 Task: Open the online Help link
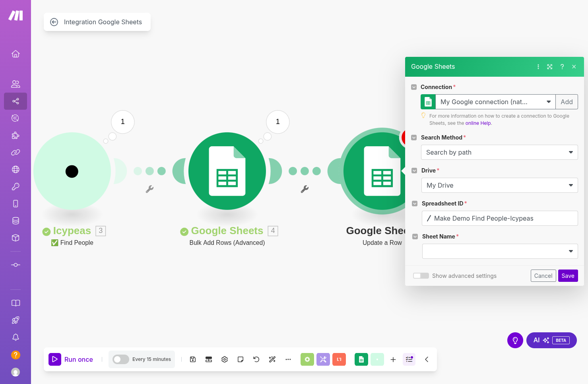click(478, 123)
